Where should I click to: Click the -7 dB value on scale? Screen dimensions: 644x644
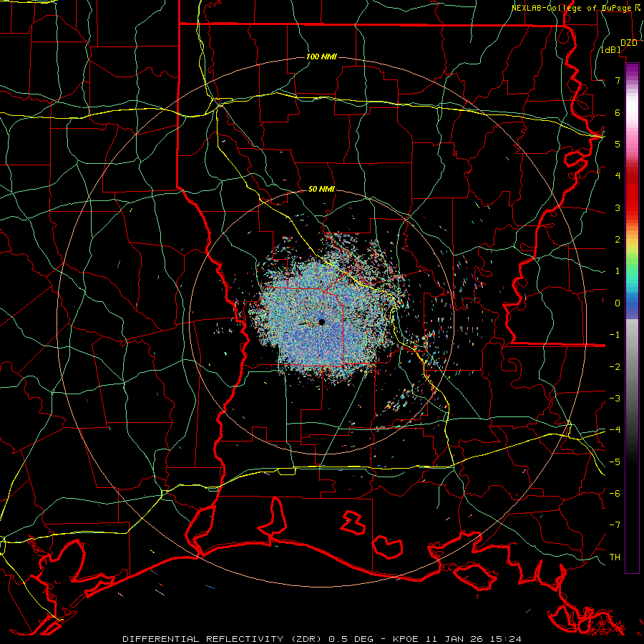point(615,525)
